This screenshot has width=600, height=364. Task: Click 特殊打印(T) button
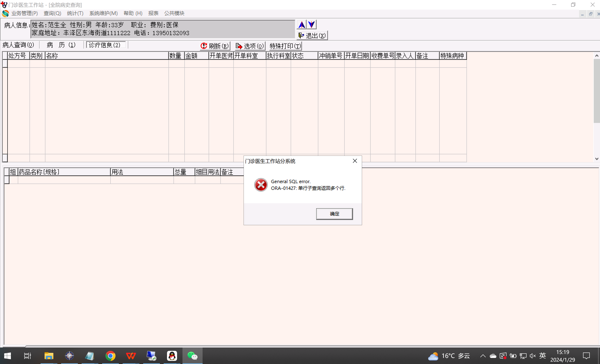pyautogui.click(x=285, y=46)
